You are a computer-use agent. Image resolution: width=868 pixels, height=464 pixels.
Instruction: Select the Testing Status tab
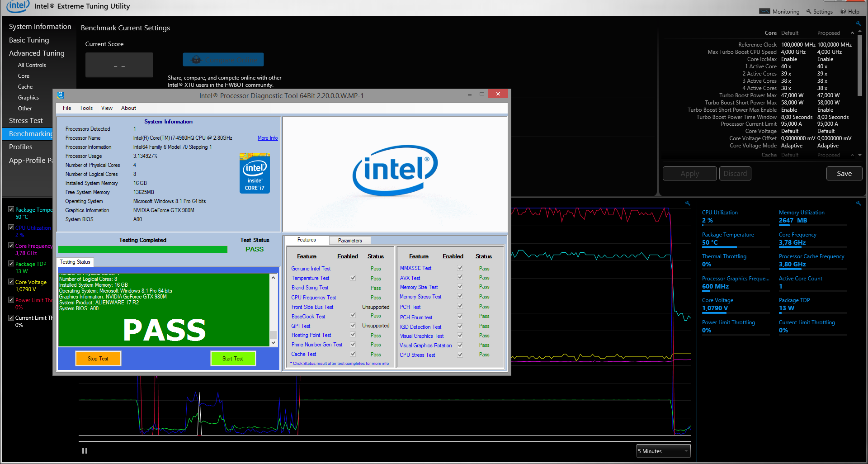pos(75,262)
